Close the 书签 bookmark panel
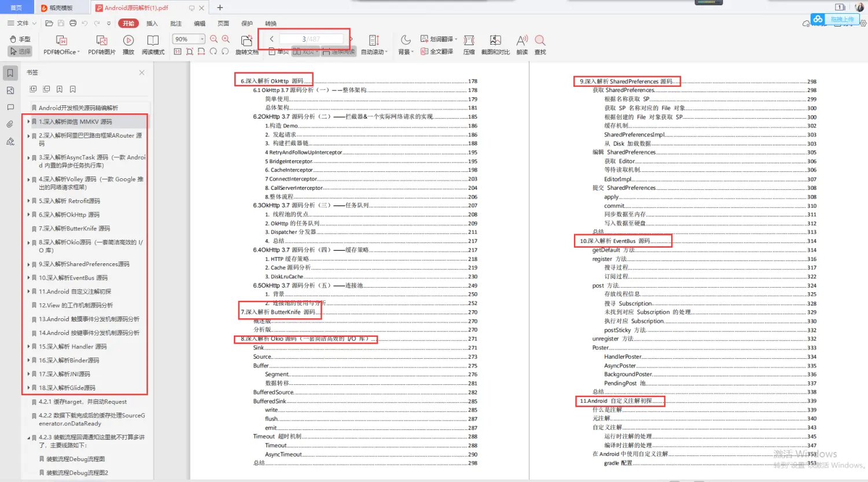Viewport: 868px width, 482px height. 142,72
